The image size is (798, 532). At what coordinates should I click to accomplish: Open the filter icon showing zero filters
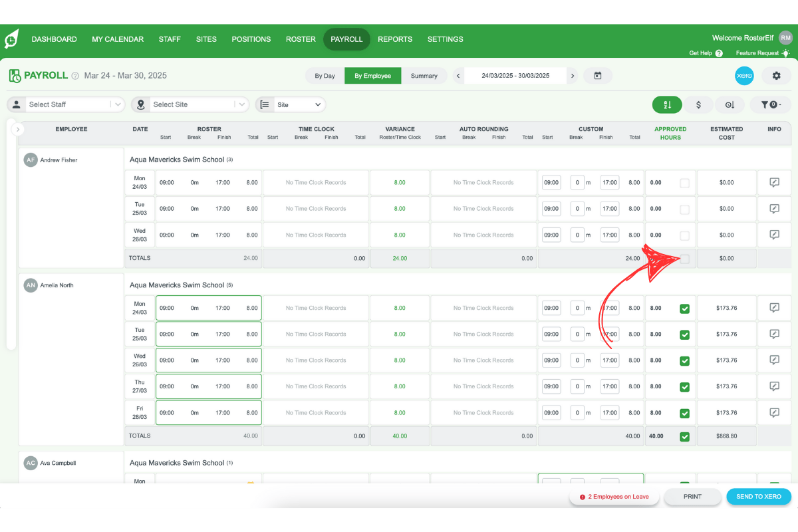pyautogui.click(x=770, y=104)
